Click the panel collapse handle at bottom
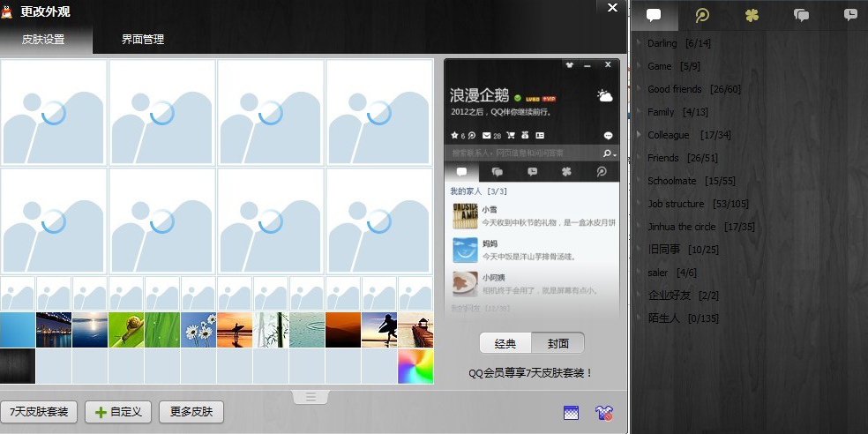 click(311, 397)
